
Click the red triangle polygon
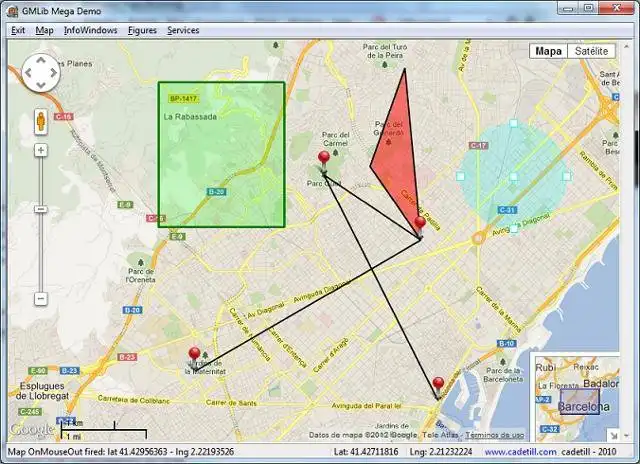click(398, 163)
